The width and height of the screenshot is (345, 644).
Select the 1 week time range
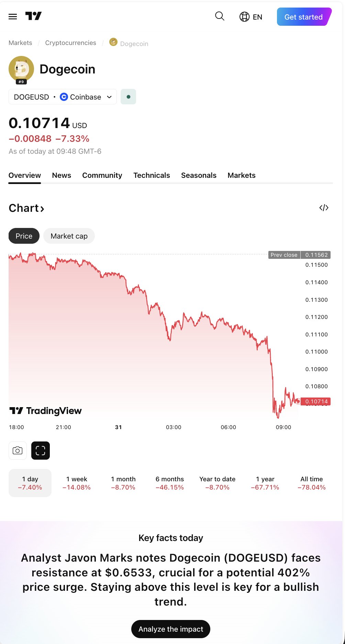pyautogui.click(x=77, y=483)
